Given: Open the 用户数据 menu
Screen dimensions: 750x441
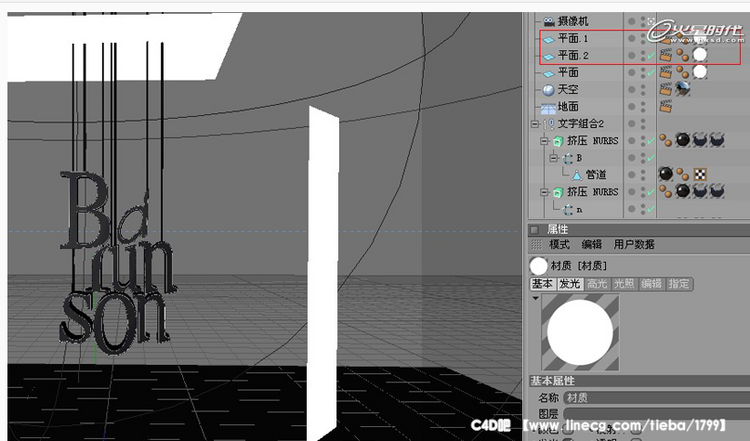Looking at the screenshot, I should (x=634, y=244).
